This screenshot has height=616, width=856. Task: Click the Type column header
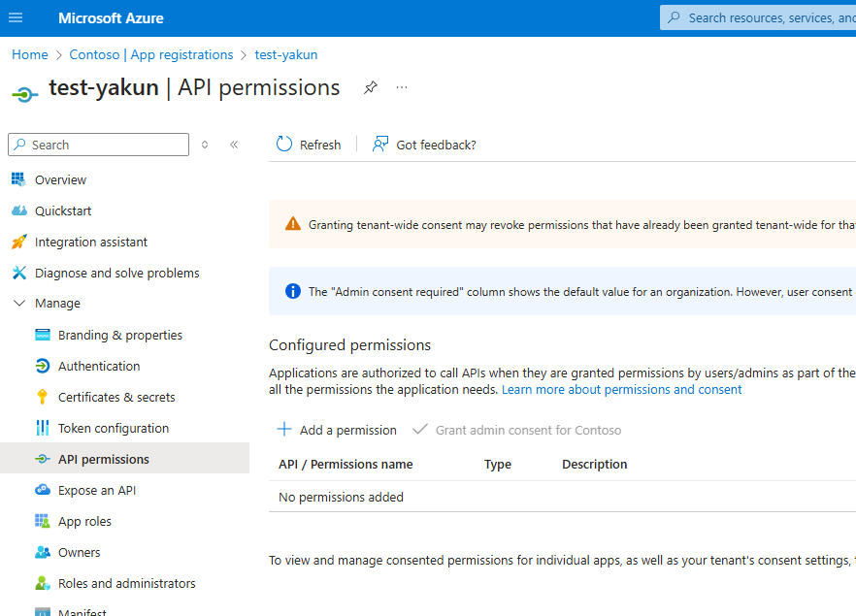498,465
